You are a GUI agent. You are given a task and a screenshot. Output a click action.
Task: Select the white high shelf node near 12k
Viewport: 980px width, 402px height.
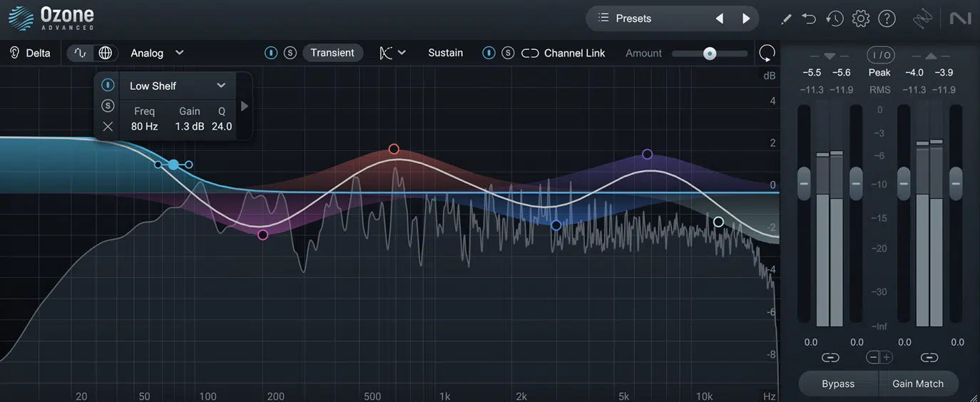(x=718, y=222)
